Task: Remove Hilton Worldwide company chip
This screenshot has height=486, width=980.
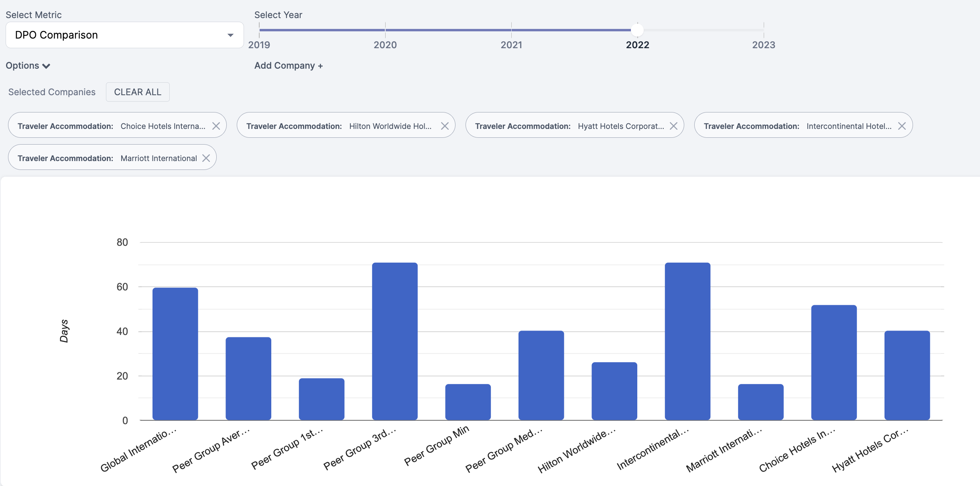Action: pos(445,126)
